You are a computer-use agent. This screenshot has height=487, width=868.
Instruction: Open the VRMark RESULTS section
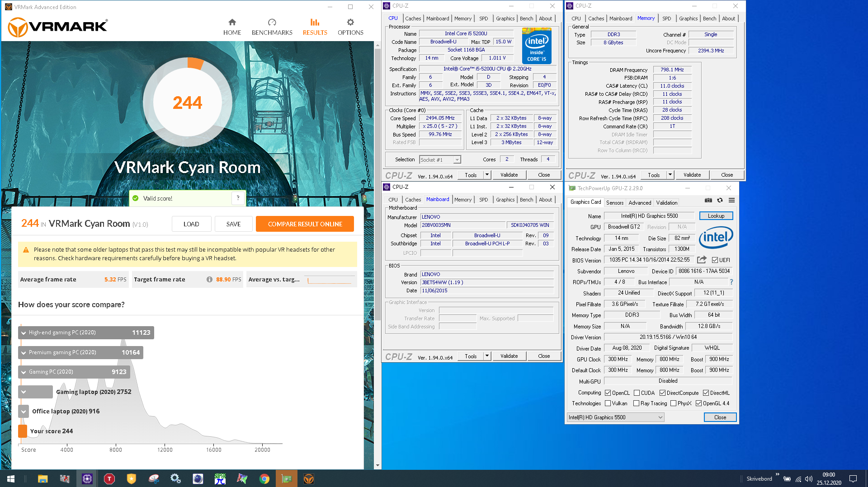click(x=315, y=27)
